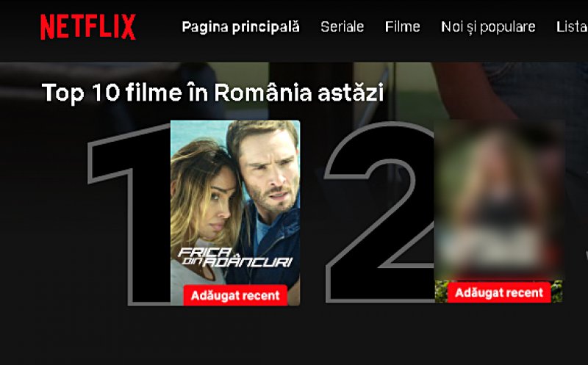Click the red Netflix logo
The image size is (588, 365).
point(87,27)
